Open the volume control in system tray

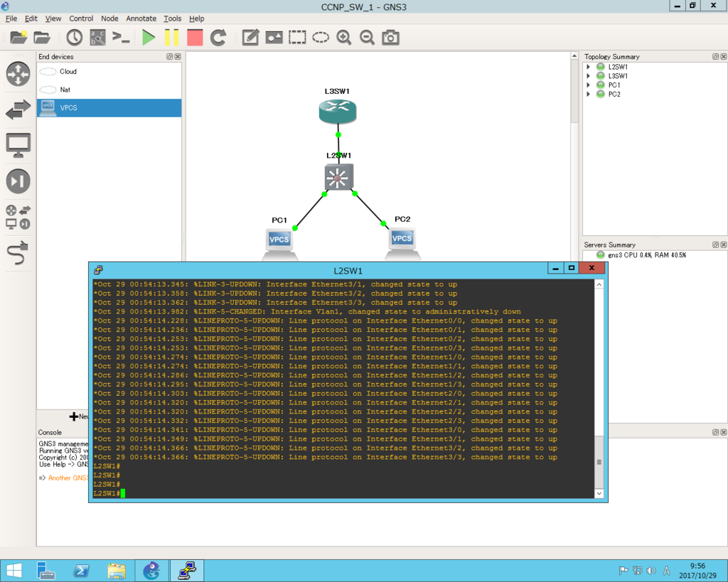651,571
